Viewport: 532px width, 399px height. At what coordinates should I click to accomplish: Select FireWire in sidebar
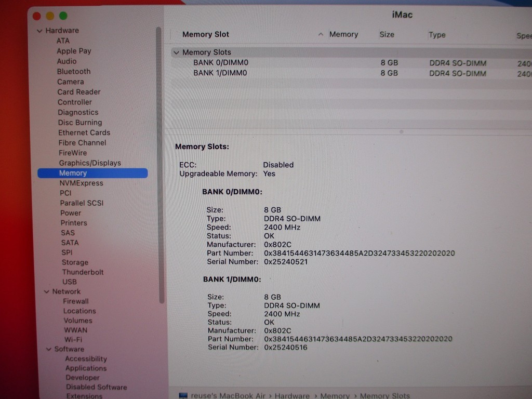[x=73, y=153]
